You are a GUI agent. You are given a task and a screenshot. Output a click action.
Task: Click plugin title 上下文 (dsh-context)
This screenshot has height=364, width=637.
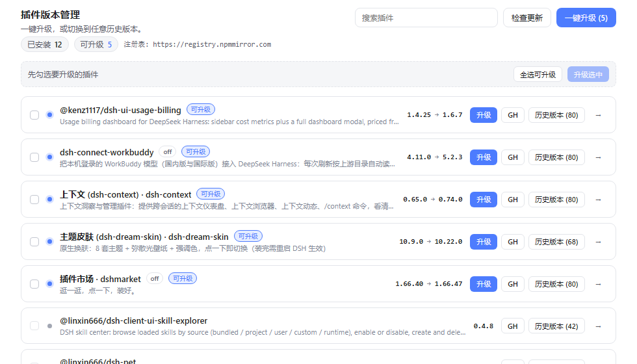pyautogui.click(x=99, y=194)
